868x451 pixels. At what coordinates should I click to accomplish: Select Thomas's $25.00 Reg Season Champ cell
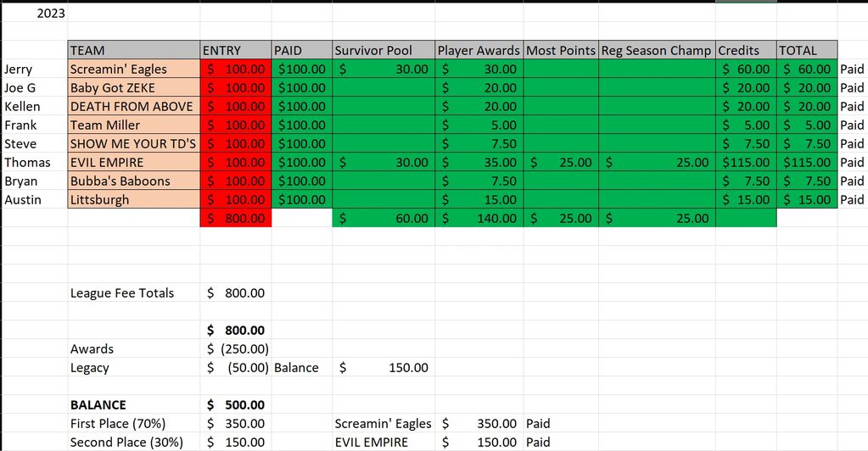657,163
